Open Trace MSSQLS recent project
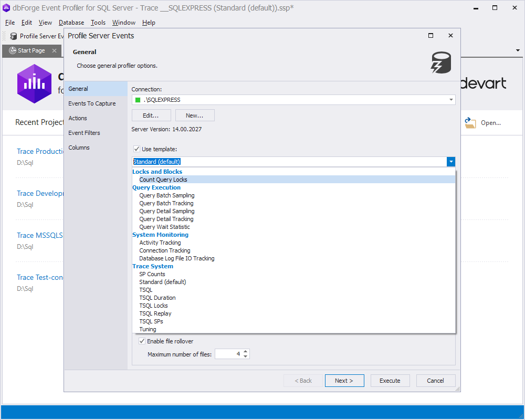This screenshot has width=525, height=420. coord(40,235)
